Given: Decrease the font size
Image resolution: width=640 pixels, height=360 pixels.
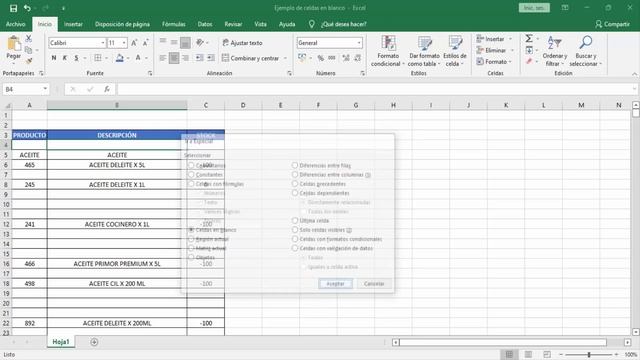Looking at the screenshot, I should pos(145,43).
